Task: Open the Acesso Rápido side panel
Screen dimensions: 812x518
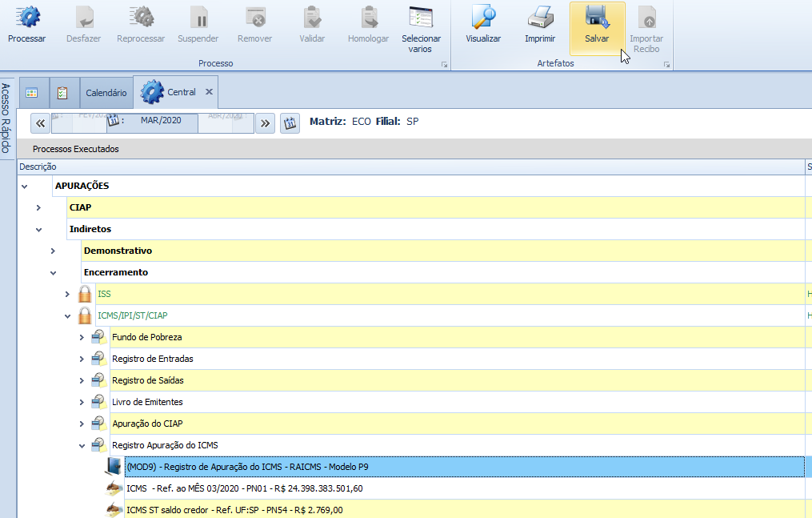Action: pos(6,118)
